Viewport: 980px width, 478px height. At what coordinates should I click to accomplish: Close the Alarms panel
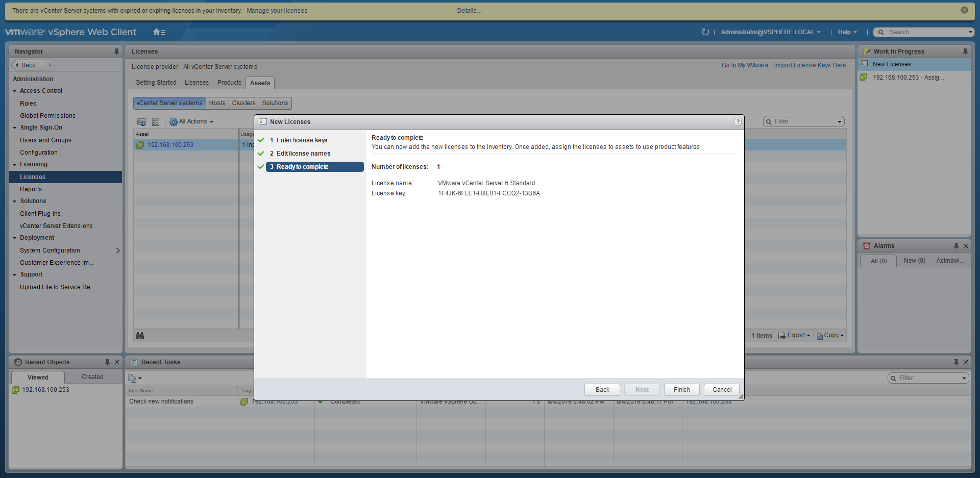pos(965,246)
